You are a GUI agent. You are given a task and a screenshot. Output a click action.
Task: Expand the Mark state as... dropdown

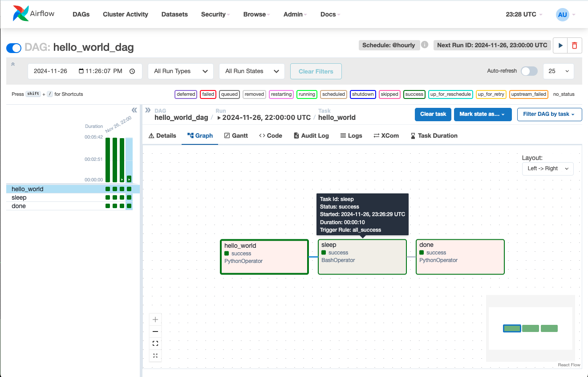(x=483, y=114)
